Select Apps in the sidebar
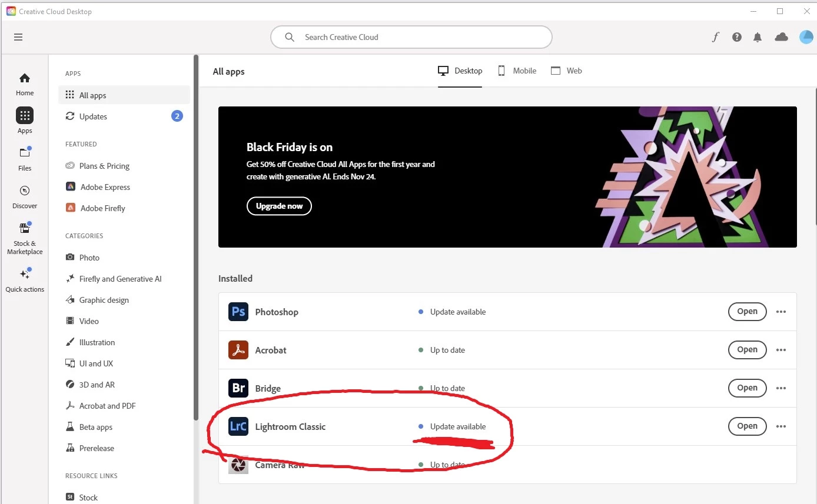Image resolution: width=817 pixels, height=504 pixels. tap(25, 121)
